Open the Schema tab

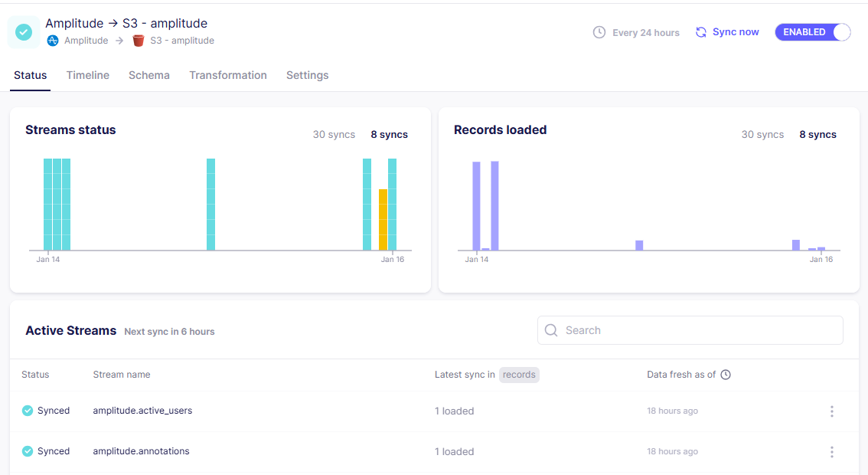click(x=149, y=75)
